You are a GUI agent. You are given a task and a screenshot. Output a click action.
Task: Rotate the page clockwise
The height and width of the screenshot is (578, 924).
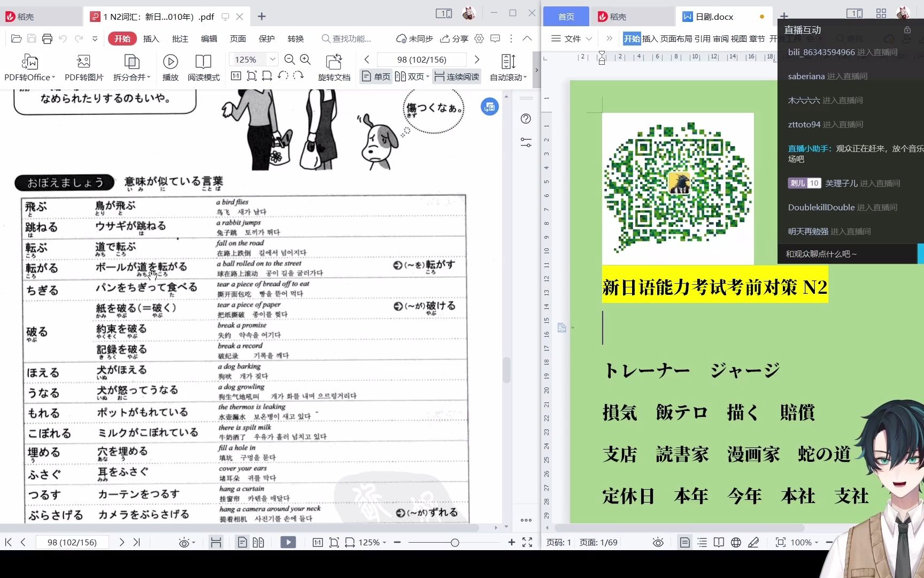298,75
